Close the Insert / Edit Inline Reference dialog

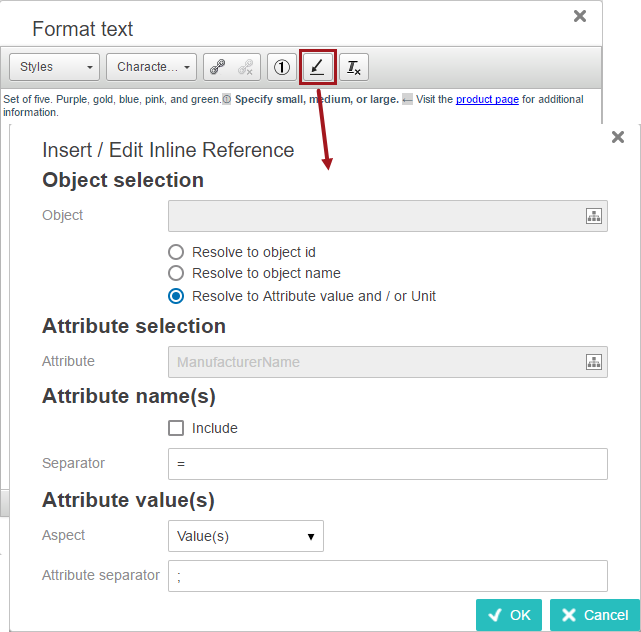coord(618,137)
